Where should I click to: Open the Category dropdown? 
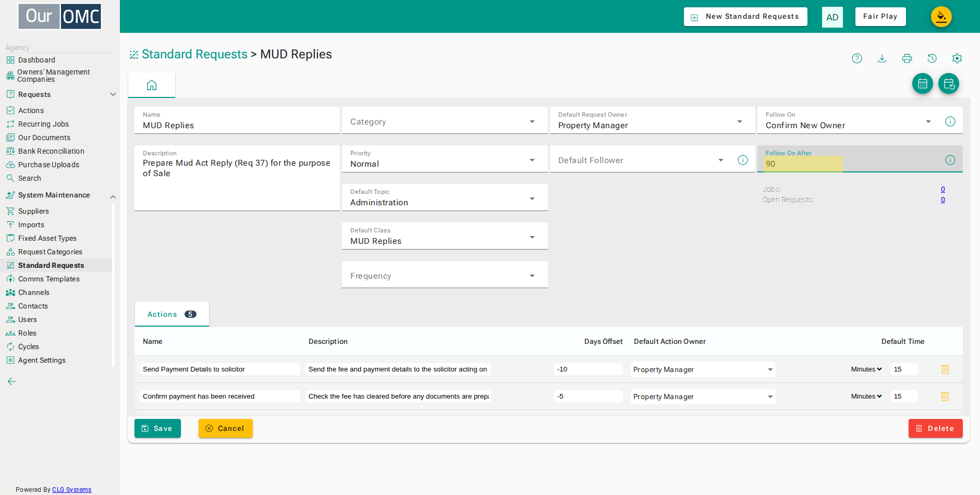coord(445,121)
